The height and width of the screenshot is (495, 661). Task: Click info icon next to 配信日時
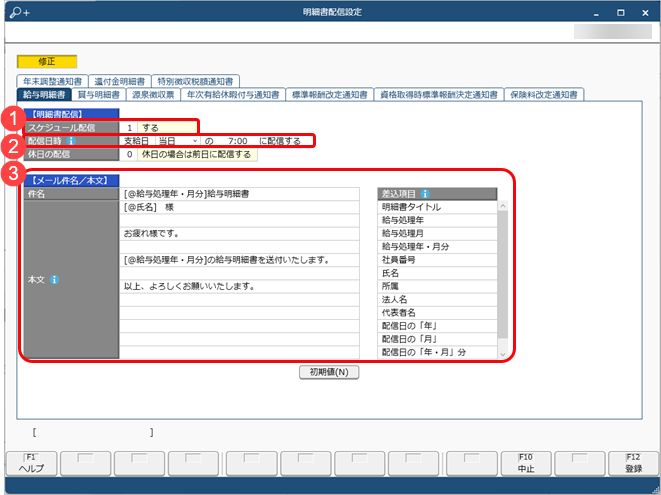coord(71,141)
